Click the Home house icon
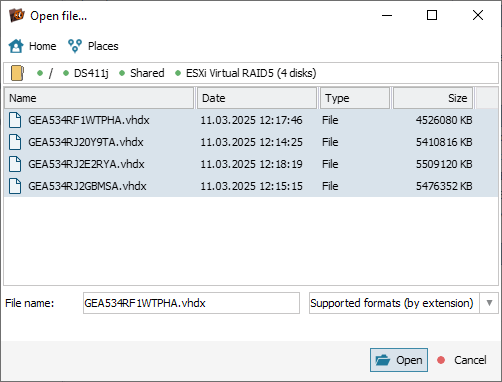 tap(16, 46)
